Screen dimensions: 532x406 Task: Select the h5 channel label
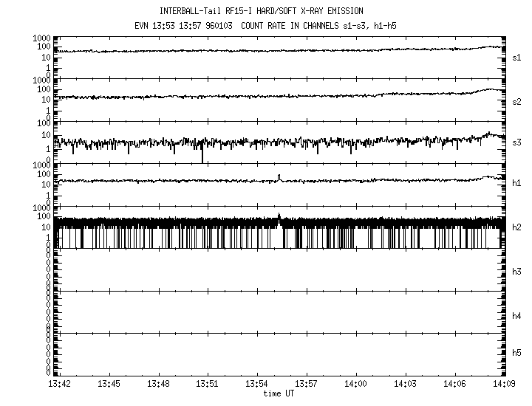(x=516, y=354)
